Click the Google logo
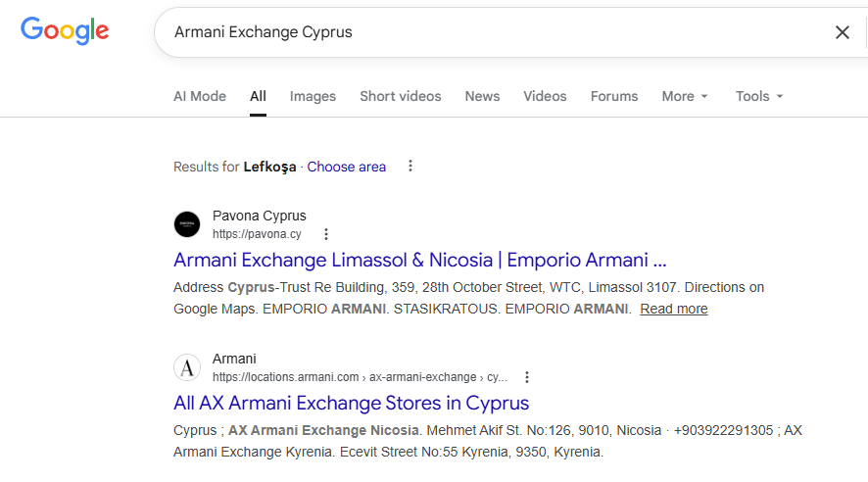 65,30
